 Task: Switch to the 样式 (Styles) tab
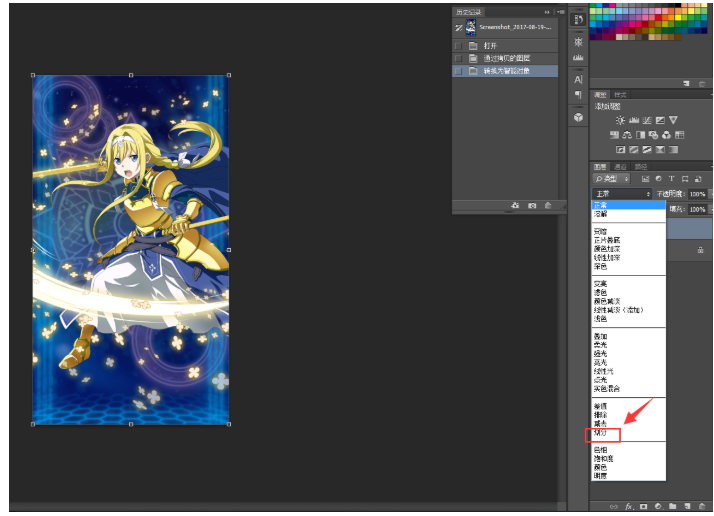621,94
